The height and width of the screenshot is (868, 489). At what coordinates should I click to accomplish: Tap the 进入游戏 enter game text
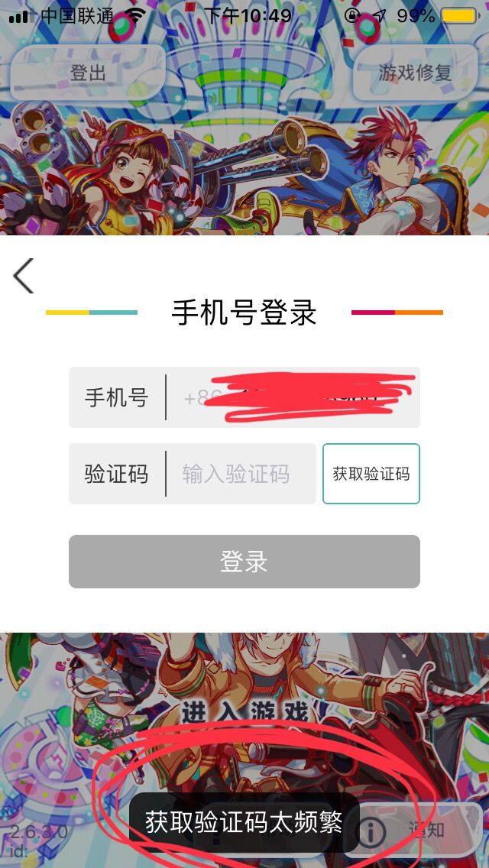pos(244,712)
